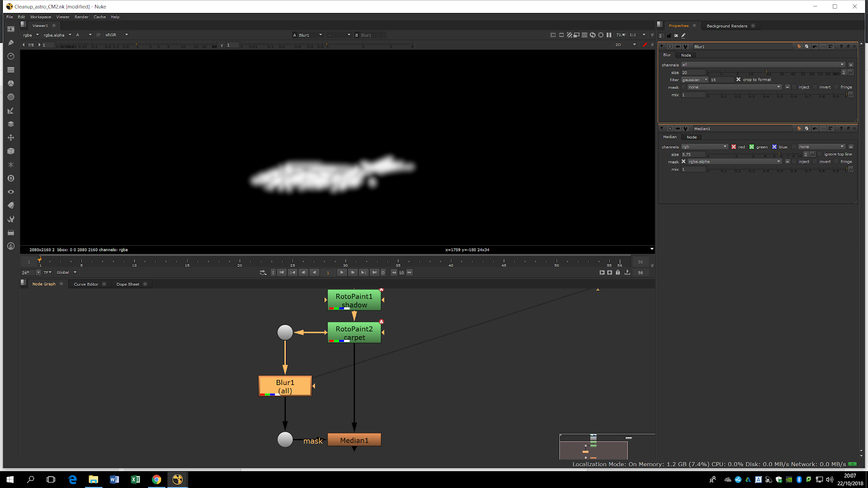This screenshot has height=488, width=868.
Task: Uncheck the red channel in Median1
Action: [x=733, y=147]
